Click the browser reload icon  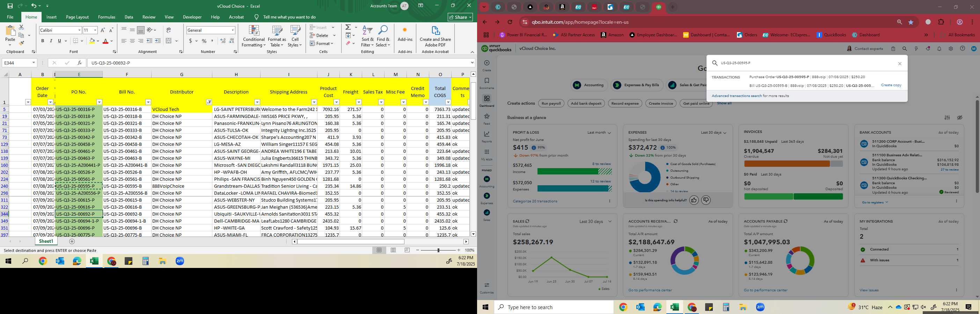click(510, 22)
